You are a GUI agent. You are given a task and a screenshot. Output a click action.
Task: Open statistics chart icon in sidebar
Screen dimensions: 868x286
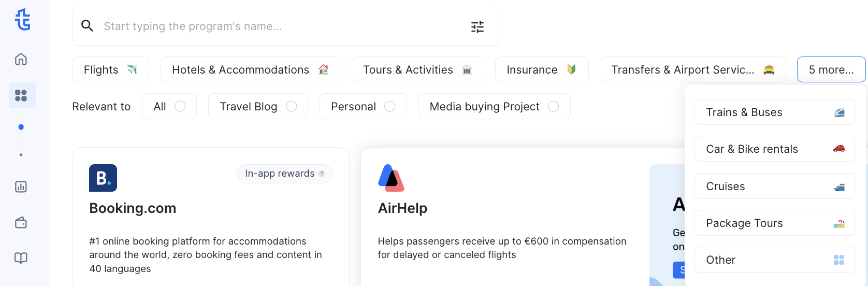coord(21,187)
